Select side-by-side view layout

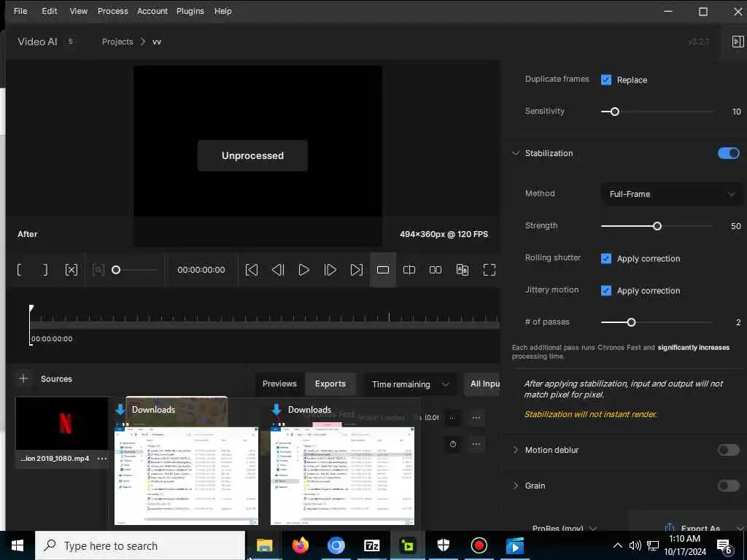pos(436,270)
